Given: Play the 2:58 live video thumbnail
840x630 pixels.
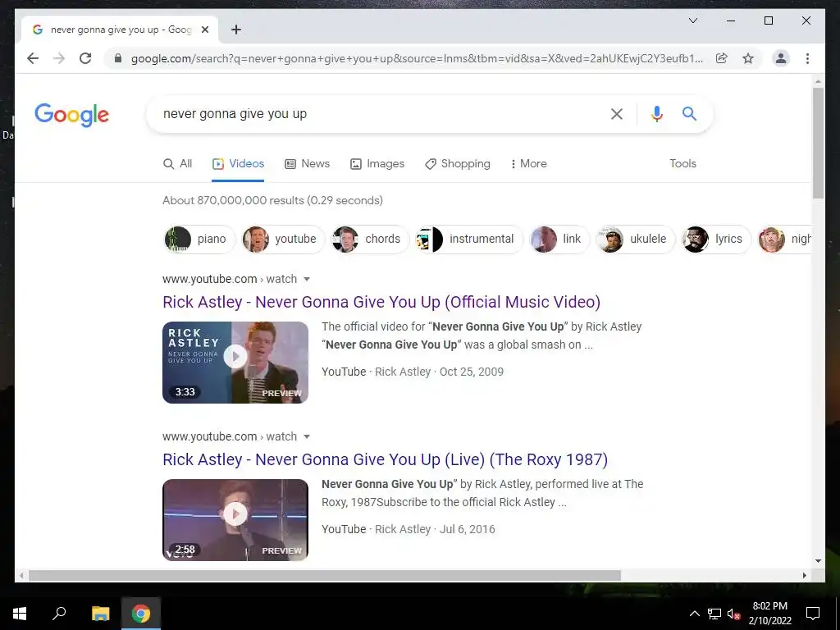Looking at the screenshot, I should pos(235,519).
